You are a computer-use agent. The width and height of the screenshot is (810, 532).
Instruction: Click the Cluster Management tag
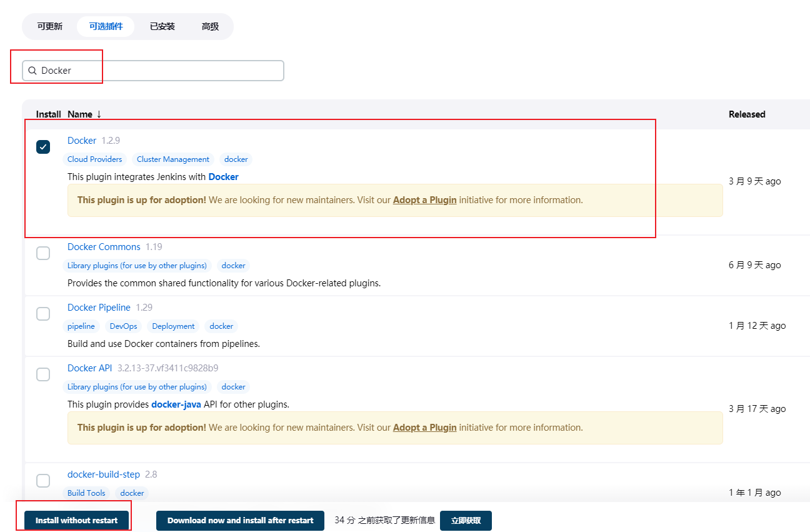point(173,159)
